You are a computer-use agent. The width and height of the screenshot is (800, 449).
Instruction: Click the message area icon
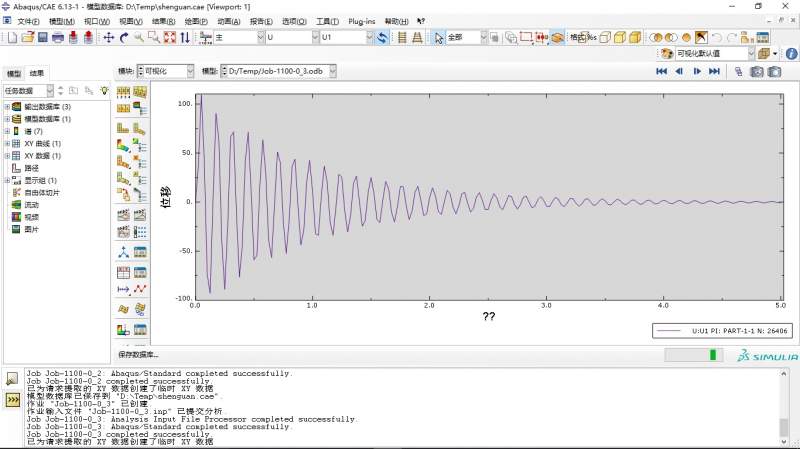pyautogui.click(x=13, y=379)
